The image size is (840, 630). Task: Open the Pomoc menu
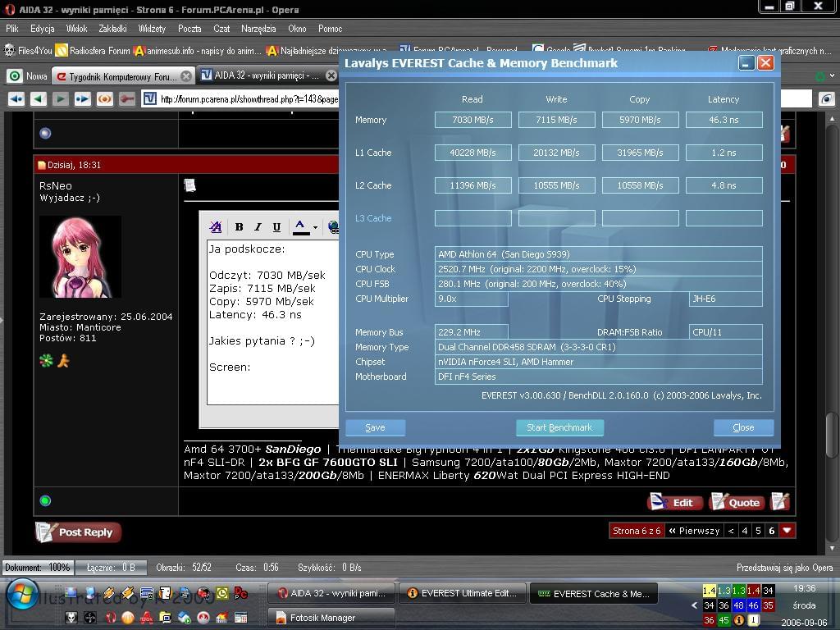pos(330,29)
